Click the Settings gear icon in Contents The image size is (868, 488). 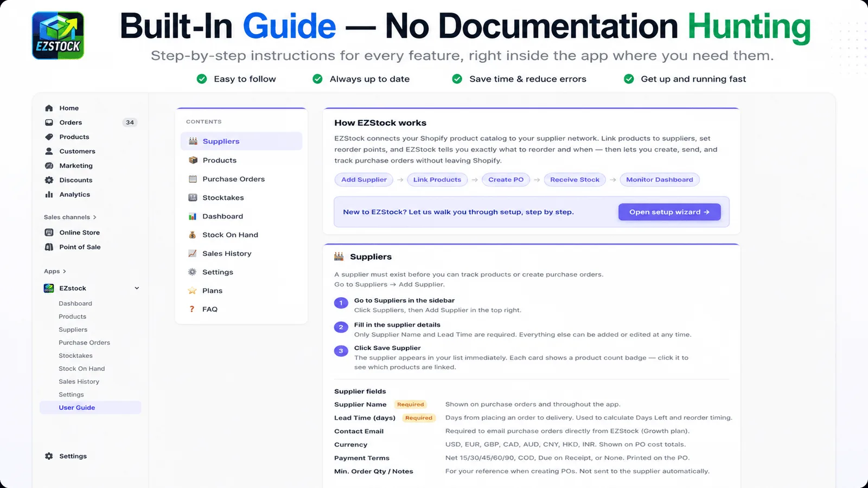193,272
